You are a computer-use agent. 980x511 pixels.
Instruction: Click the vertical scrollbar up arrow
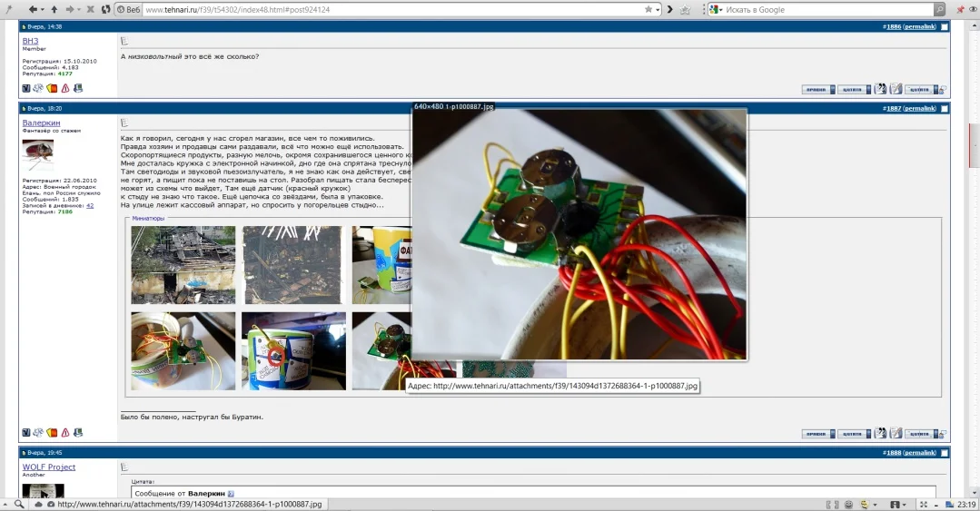tap(974, 25)
